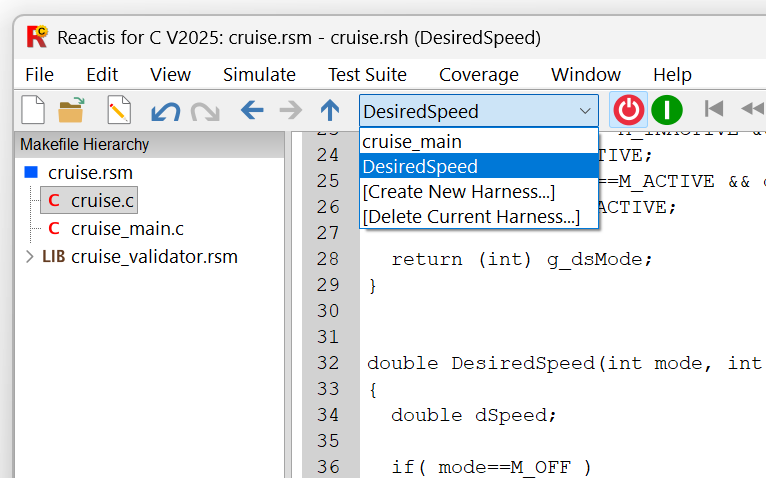Viewport: 766px width, 478px height.
Task: Jump to start with the skip-back icon
Action: click(x=713, y=109)
